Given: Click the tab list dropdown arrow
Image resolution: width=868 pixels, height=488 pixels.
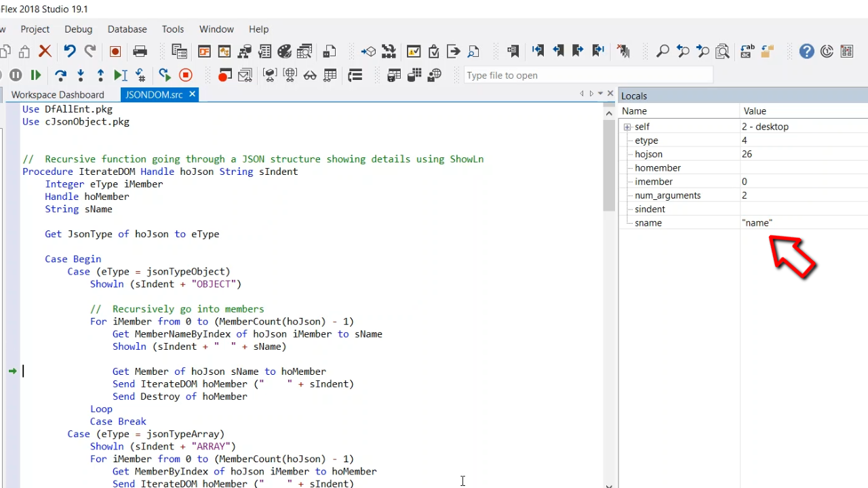Looking at the screenshot, I should click(600, 94).
